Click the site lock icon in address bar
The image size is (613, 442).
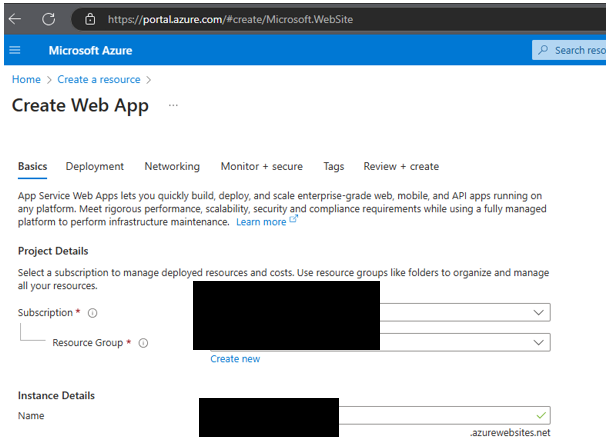coord(90,19)
